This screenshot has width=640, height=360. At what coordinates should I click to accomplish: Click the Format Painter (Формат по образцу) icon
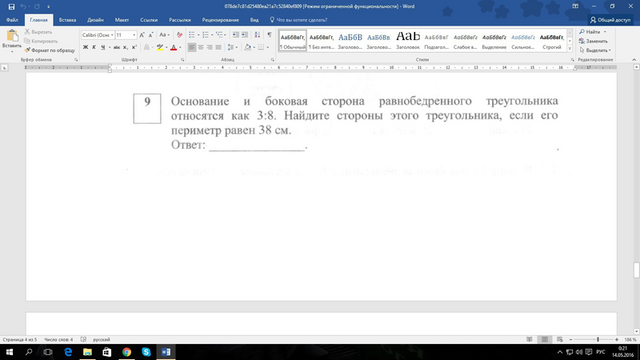[27, 50]
